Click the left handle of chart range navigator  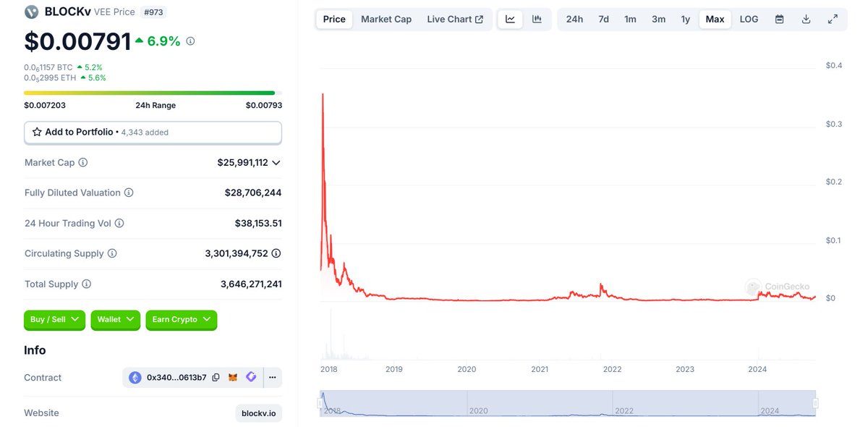point(320,403)
